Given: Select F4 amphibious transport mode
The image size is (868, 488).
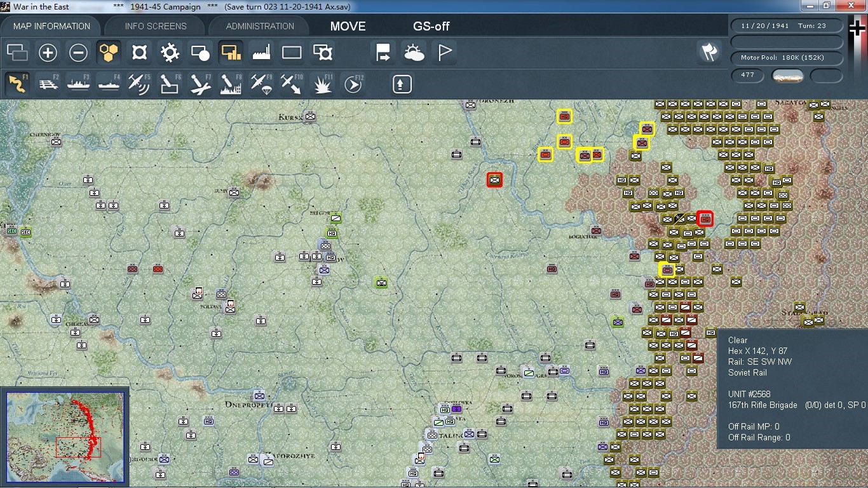Looking at the screenshot, I should pyautogui.click(x=109, y=84).
